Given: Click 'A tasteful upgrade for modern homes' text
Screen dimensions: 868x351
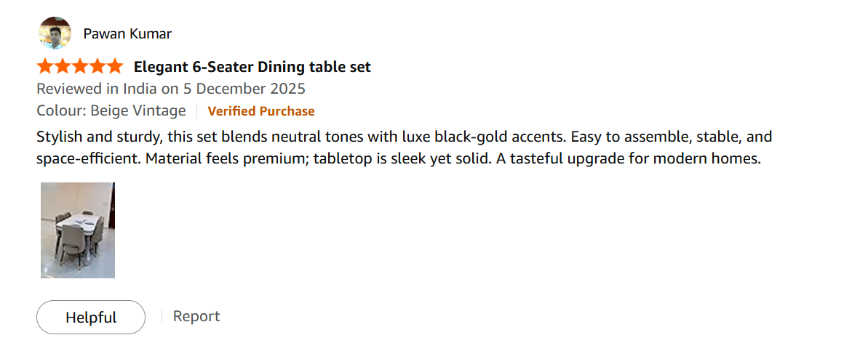Looking at the screenshot, I should coord(629,158).
